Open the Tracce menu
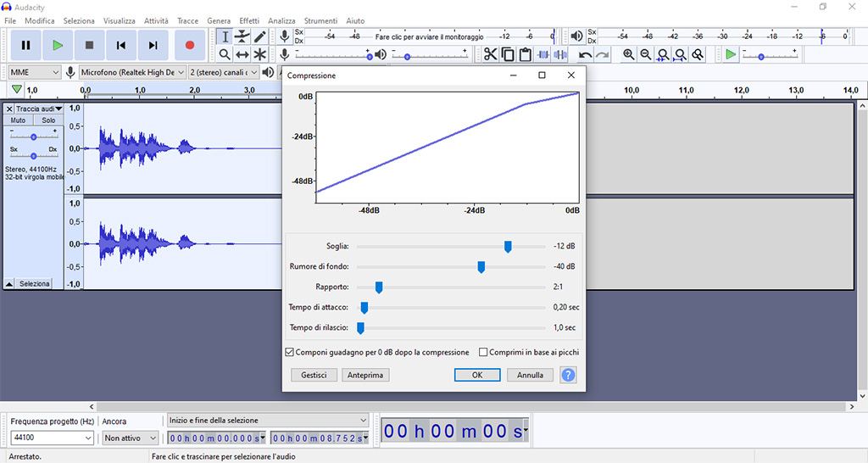 coord(187,20)
